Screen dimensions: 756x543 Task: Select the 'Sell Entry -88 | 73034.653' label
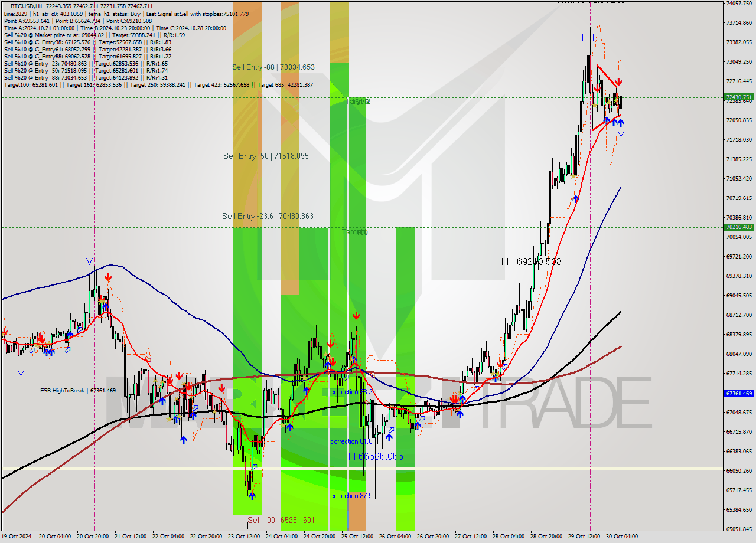click(x=273, y=67)
